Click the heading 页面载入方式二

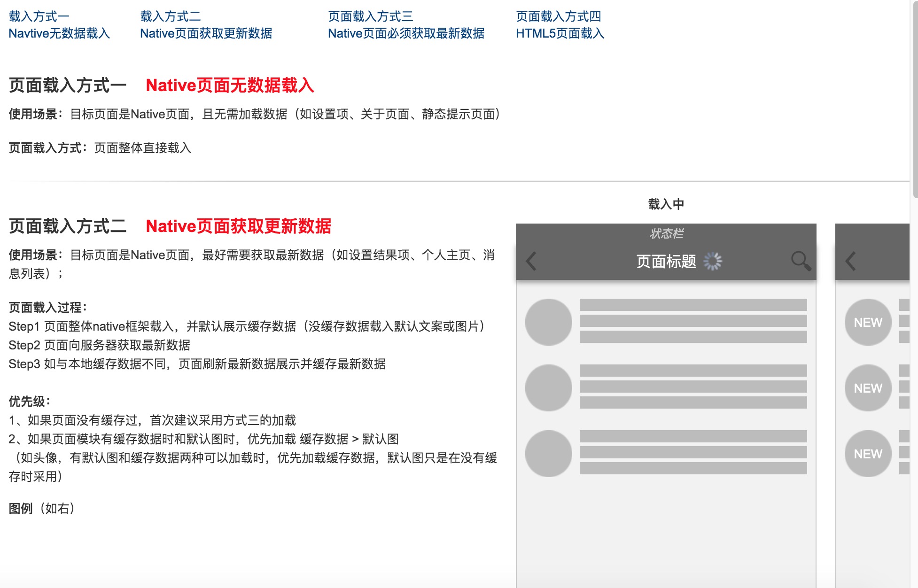coord(68,226)
